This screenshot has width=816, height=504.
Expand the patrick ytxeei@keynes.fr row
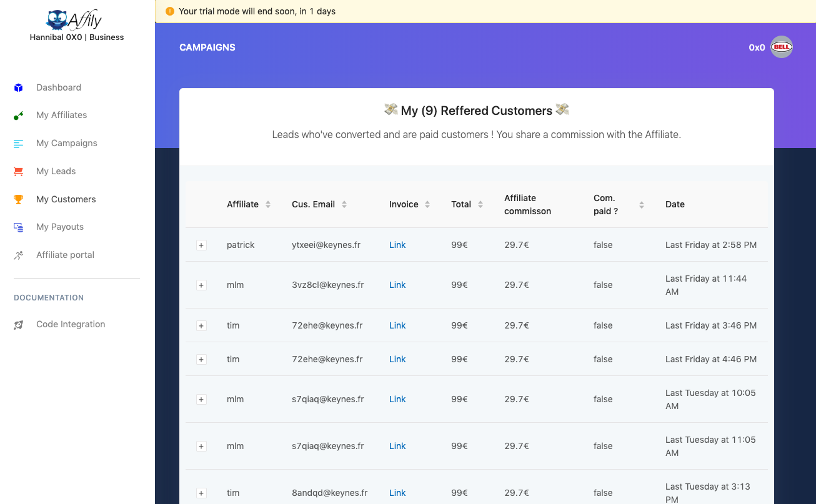(x=201, y=245)
